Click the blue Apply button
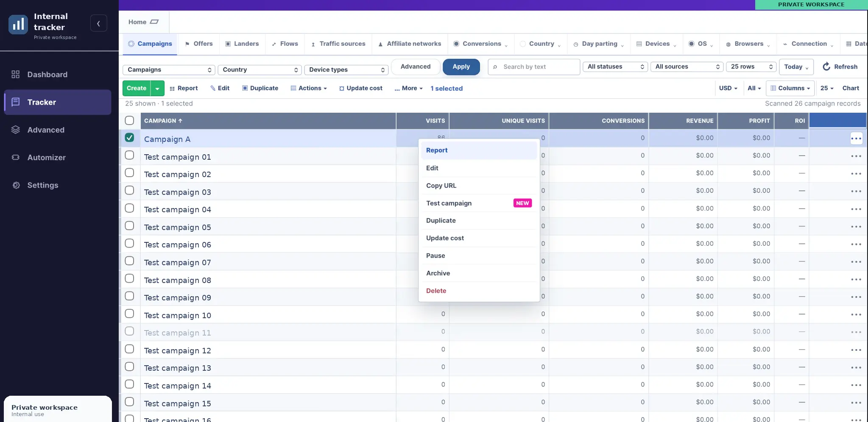 point(461,67)
